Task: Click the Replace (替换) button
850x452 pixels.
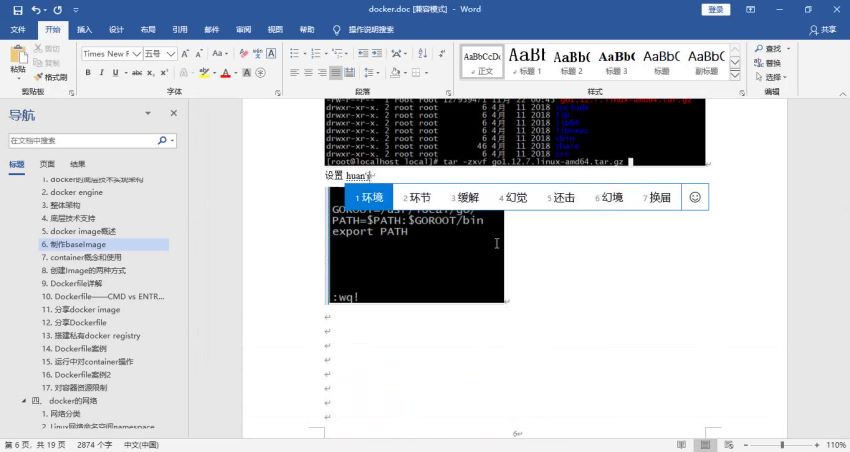Action: pyautogui.click(x=768, y=63)
